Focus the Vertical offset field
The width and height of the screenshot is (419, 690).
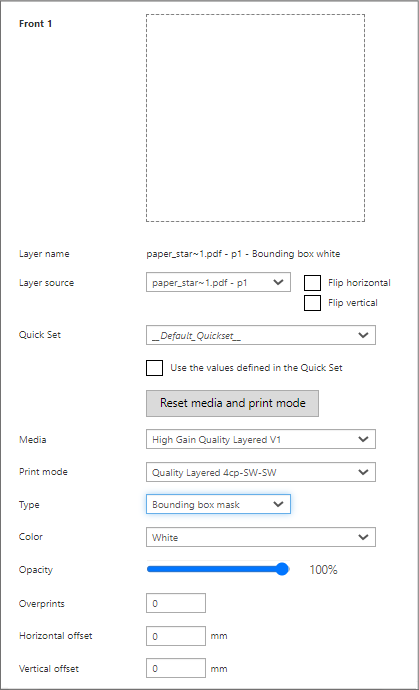[x=176, y=668]
